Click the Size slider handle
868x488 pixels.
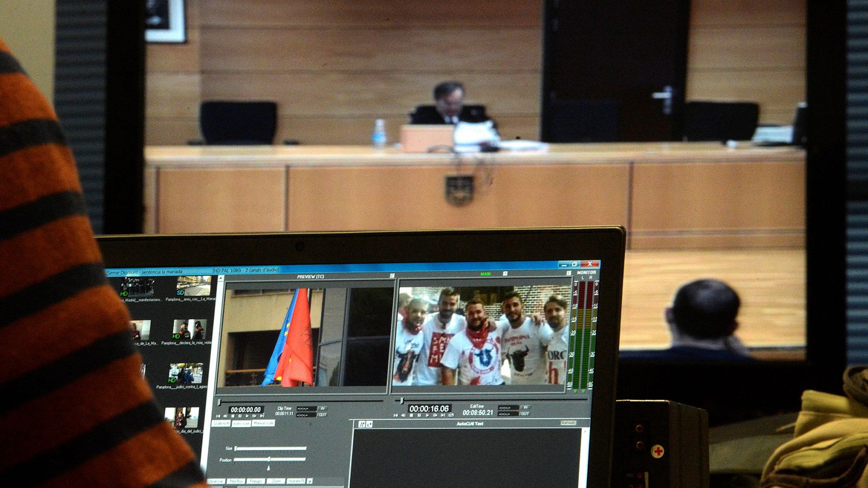[x=235, y=448]
